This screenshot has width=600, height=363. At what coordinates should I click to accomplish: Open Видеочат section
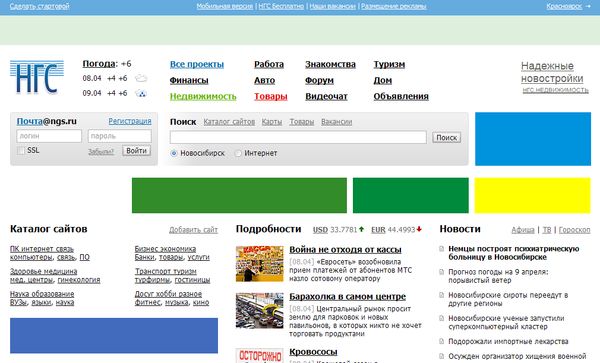pyautogui.click(x=326, y=96)
